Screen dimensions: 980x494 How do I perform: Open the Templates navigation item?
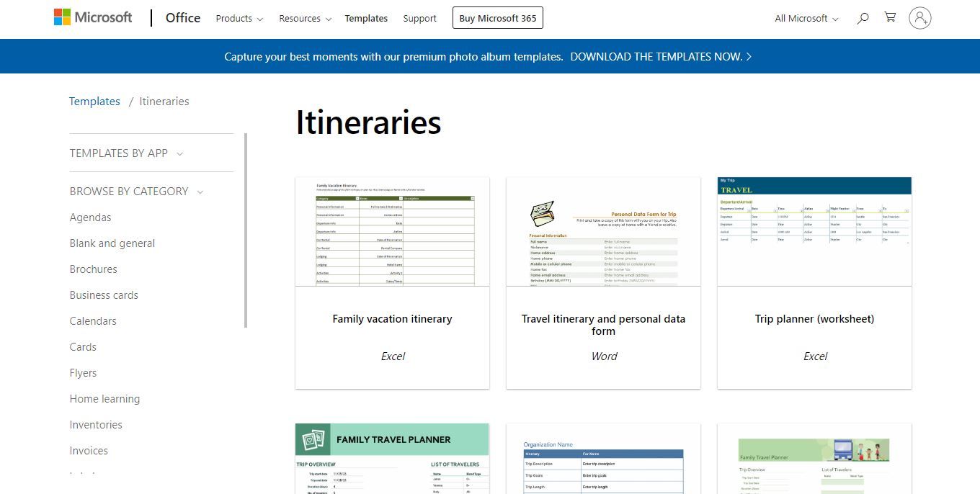pyautogui.click(x=366, y=19)
